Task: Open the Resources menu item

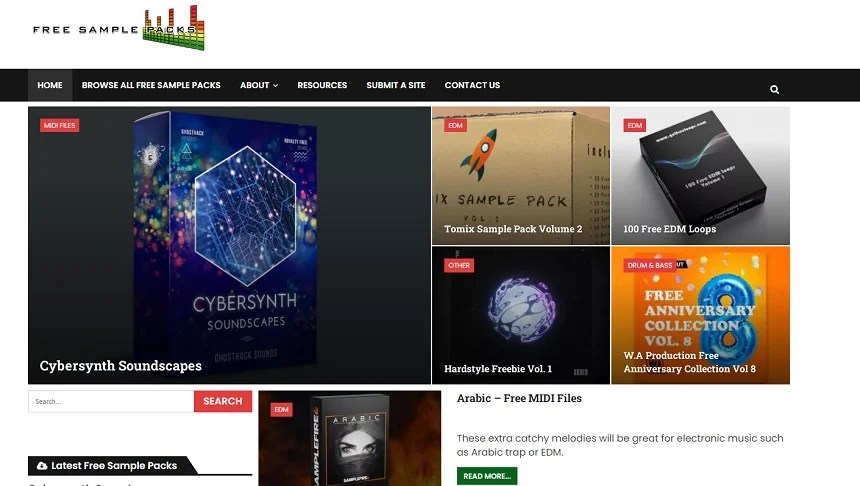Action: pyautogui.click(x=322, y=85)
